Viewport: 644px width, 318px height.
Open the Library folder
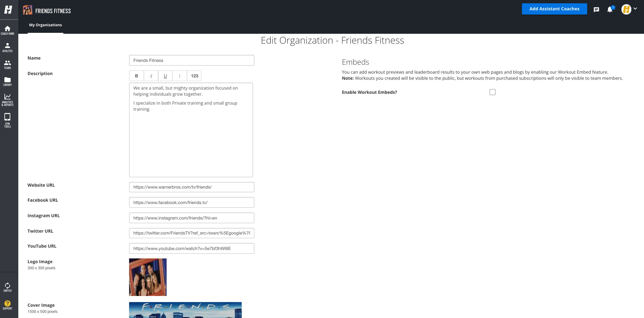point(8,81)
